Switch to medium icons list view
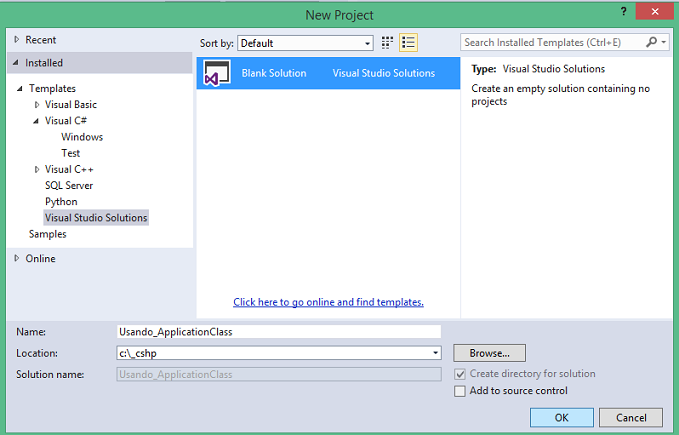Image resolution: width=679 pixels, height=435 pixels. (408, 42)
